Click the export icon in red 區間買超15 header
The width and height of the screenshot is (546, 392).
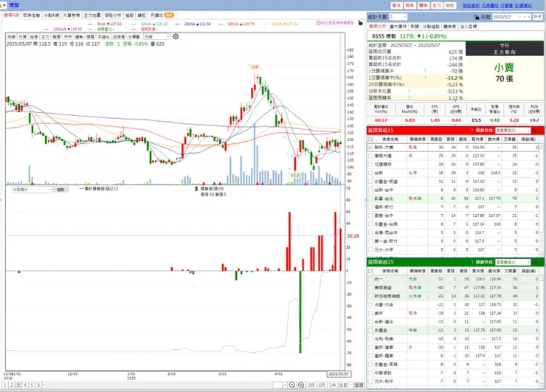click(x=535, y=131)
